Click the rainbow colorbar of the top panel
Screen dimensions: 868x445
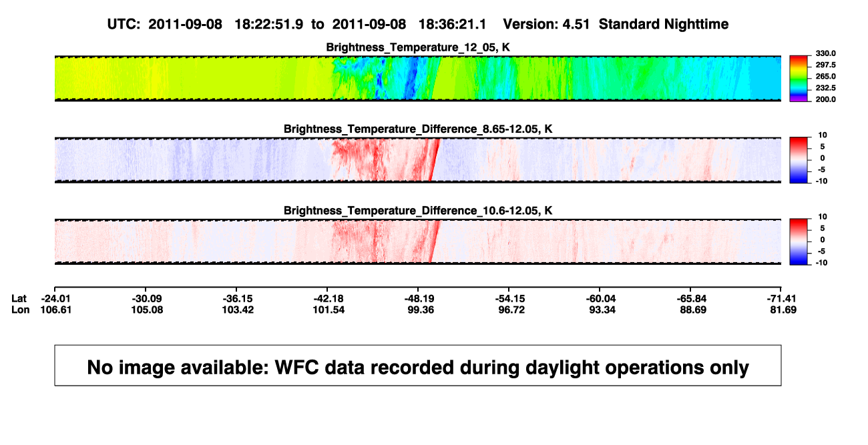(799, 78)
